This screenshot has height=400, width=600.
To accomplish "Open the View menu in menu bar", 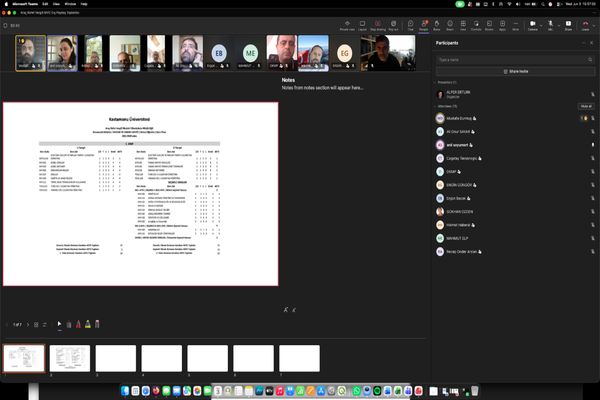I will pos(56,4).
